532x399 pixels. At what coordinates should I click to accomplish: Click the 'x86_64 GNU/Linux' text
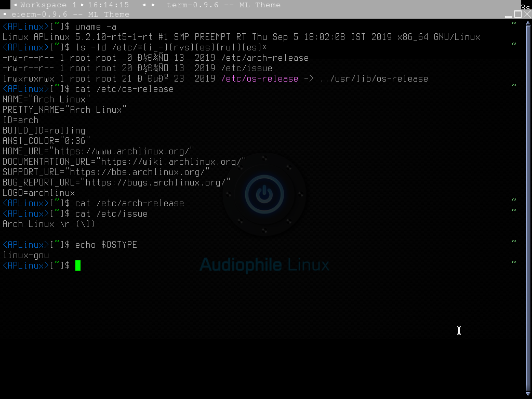(438, 37)
